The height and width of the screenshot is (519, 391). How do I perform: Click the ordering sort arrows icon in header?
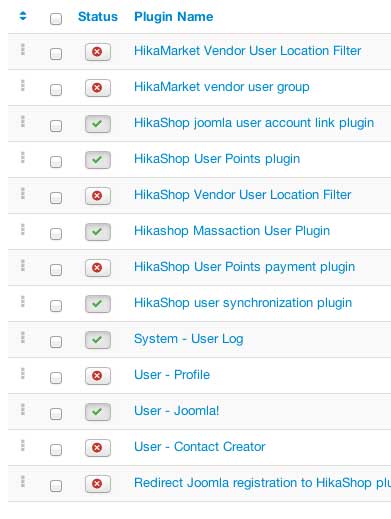coord(23,16)
